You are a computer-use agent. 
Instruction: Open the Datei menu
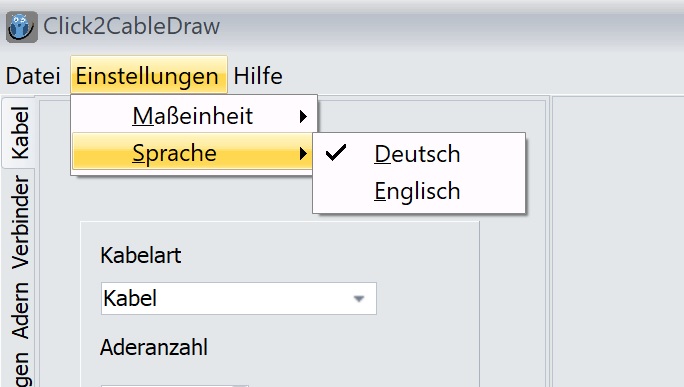pyautogui.click(x=33, y=76)
